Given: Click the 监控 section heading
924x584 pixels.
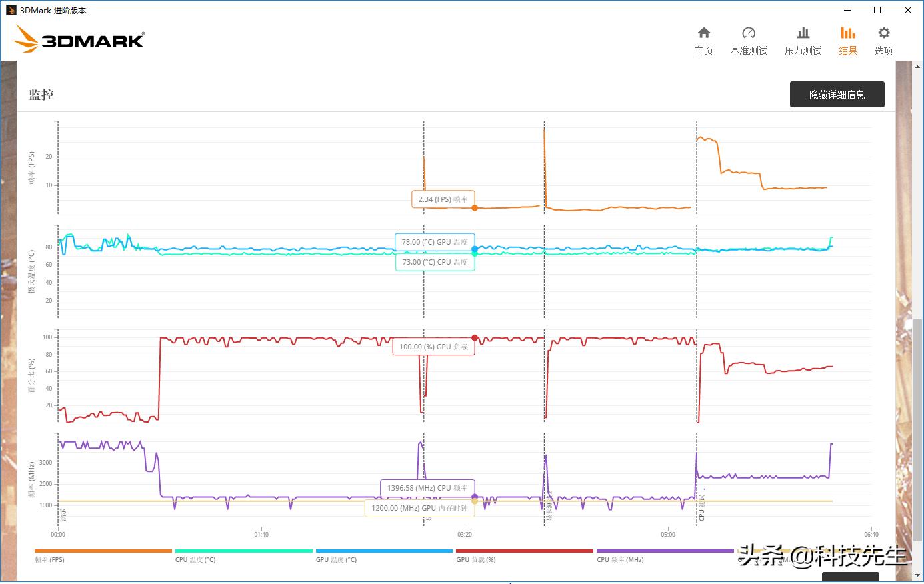Looking at the screenshot, I should pos(41,95).
